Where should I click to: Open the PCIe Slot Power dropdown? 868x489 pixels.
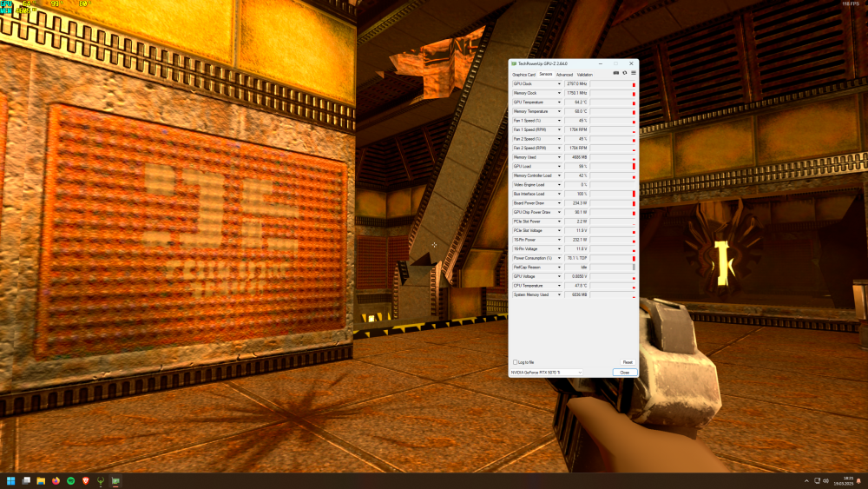(x=559, y=221)
